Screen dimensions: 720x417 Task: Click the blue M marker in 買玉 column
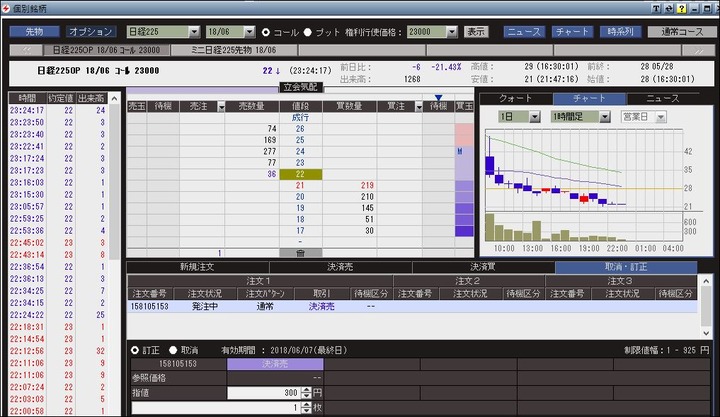pyautogui.click(x=460, y=151)
